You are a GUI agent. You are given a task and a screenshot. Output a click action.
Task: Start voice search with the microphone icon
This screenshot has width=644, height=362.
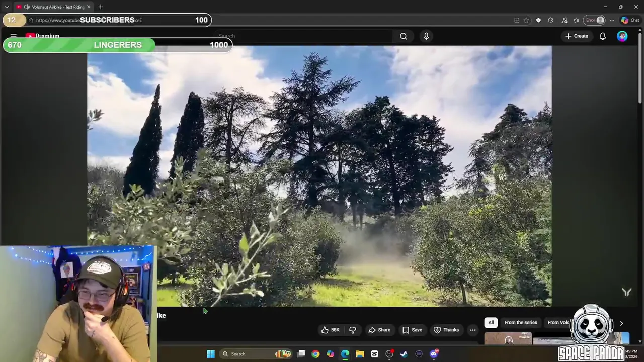[426, 36]
